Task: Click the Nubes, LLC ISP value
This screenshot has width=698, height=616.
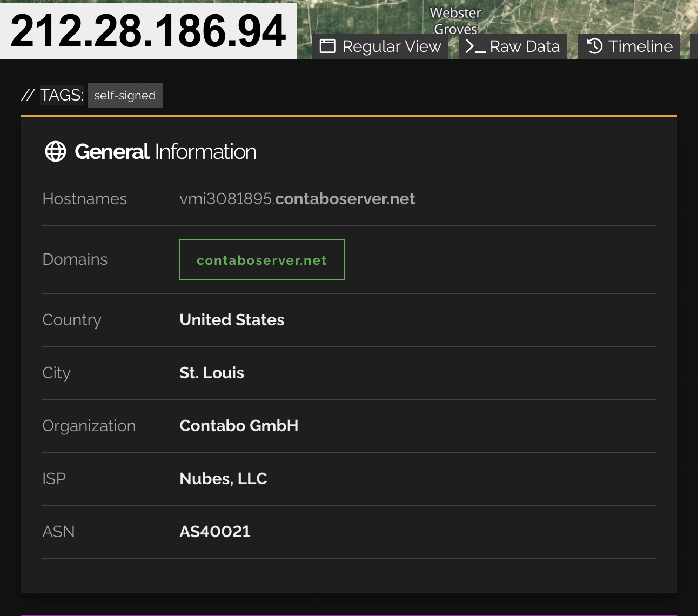Action: [223, 479]
